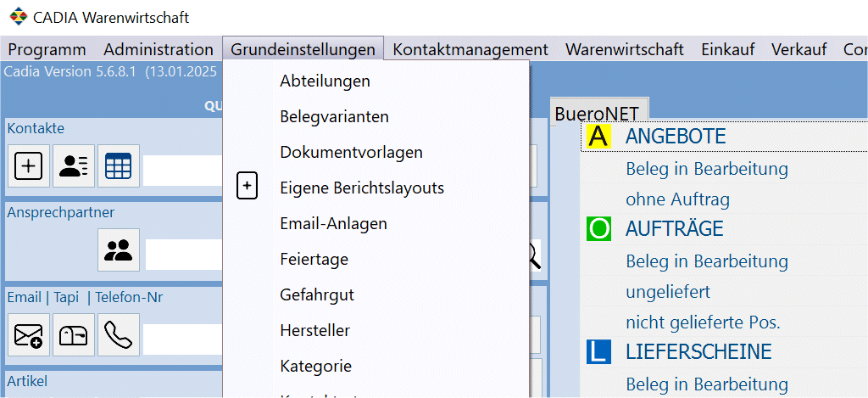The width and height of the screenshot is (868, 398).
Task: Click the yellow A Angebote icon
Action: [599, 137]
